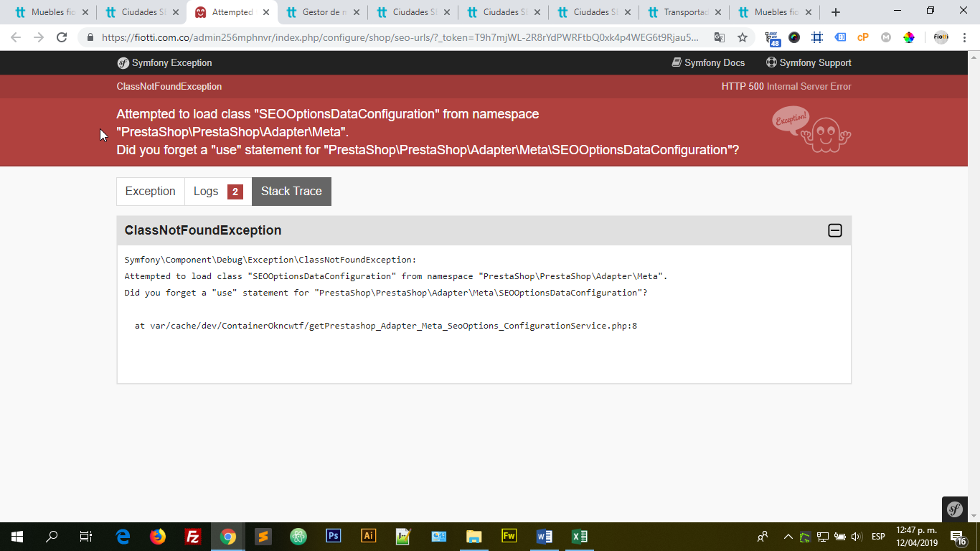Open the Symfony Support link
This screenshot has height=551, width=980.
809,63
